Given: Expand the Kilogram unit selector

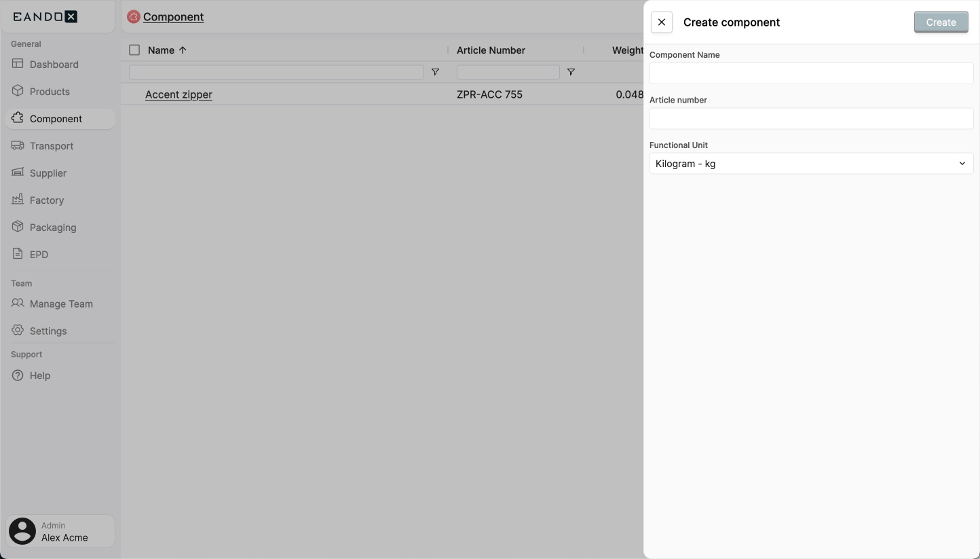Looking at the screenshot, I should point(962,163).
